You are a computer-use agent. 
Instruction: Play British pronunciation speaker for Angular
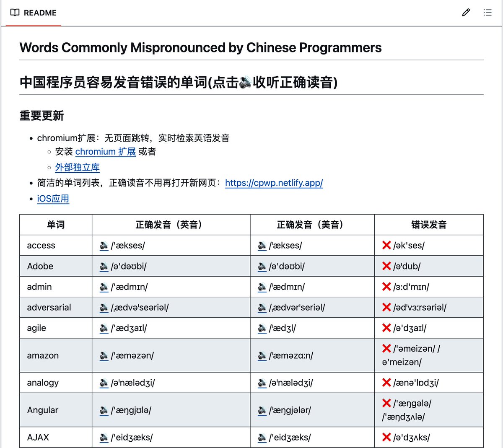(x=104, y=411)
